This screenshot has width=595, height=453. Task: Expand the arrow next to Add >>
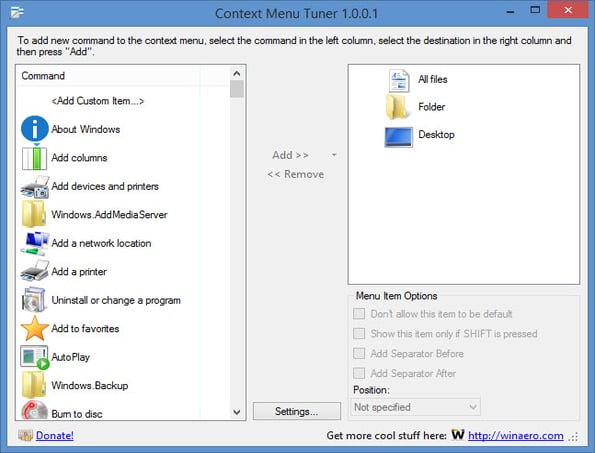[x=334, y=155]
